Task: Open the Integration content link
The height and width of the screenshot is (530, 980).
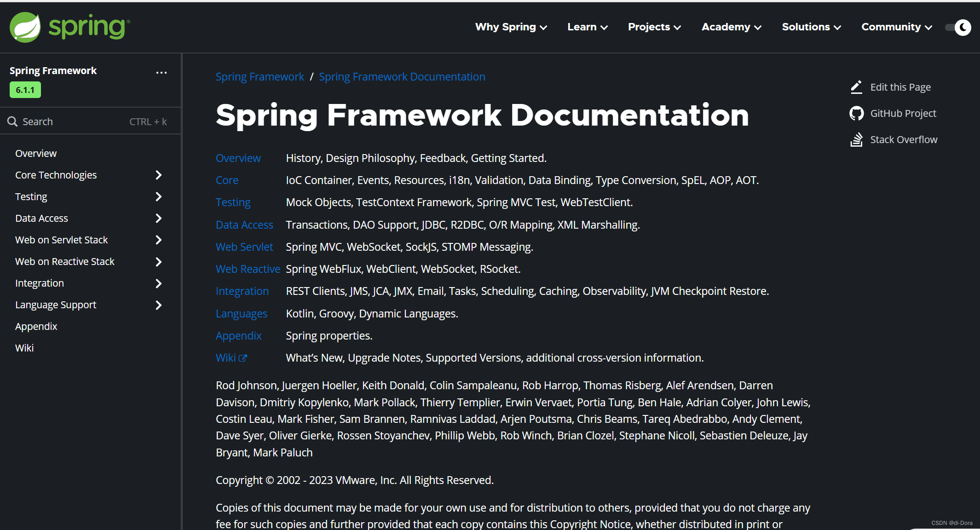Action: pos(242,291)
